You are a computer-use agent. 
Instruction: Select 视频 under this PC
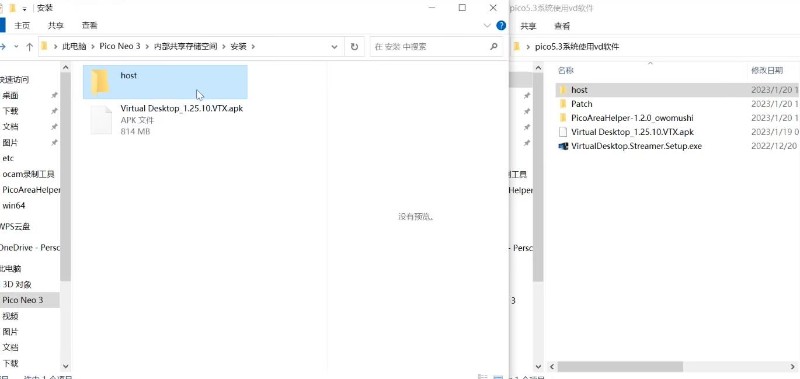pos(10,316)
